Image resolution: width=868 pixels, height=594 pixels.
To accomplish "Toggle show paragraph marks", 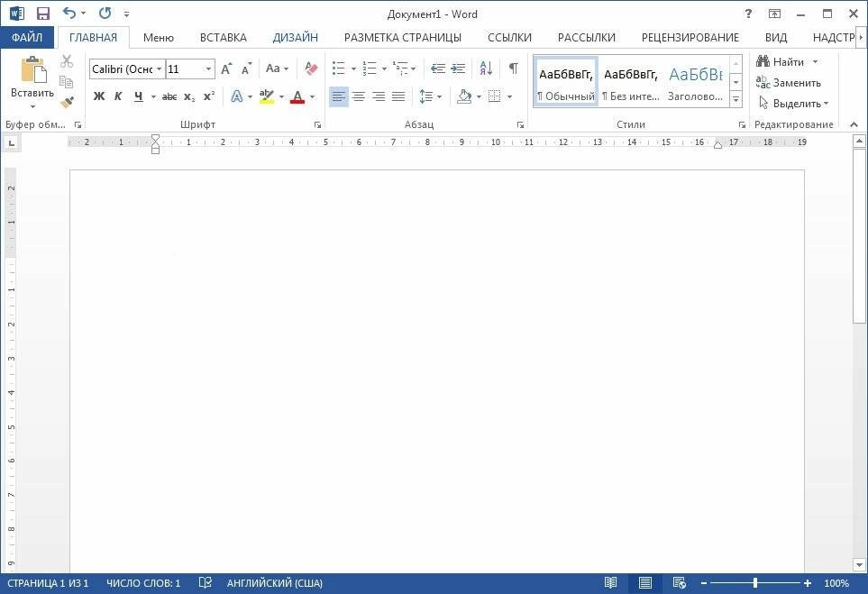I will 514,69.
